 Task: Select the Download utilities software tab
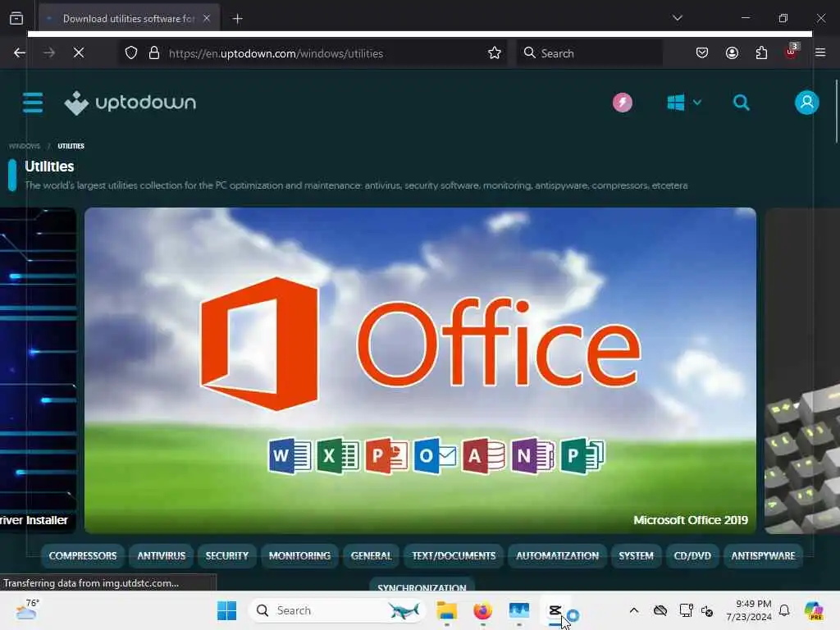click(129, 19)
